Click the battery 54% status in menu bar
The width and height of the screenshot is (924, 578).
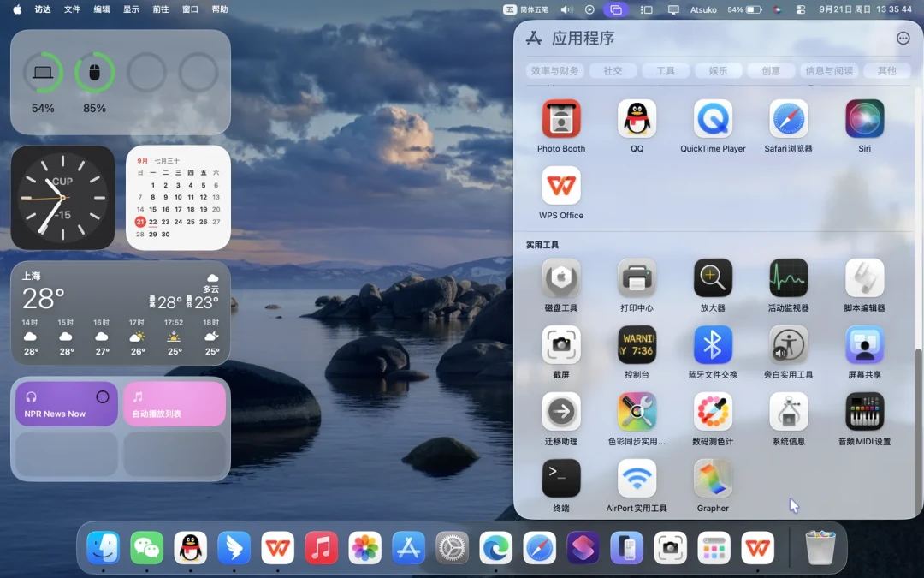[744, 9]
